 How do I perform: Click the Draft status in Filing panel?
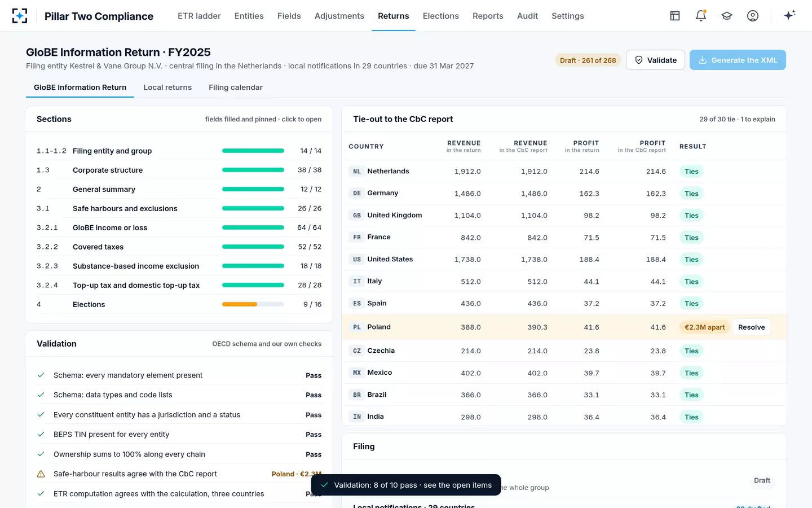pyautogui.click(x=762, y=481)
